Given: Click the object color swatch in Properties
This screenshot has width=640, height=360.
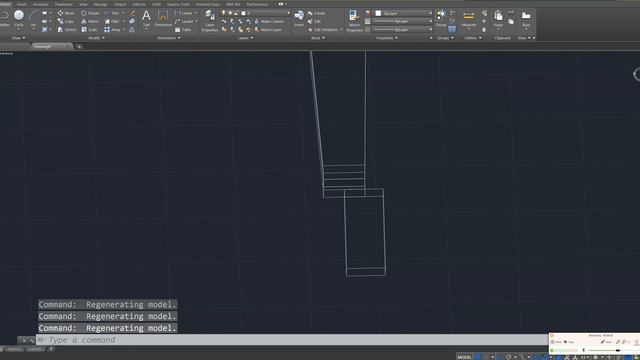Looking at the screenshot, I should pos(378,13).
